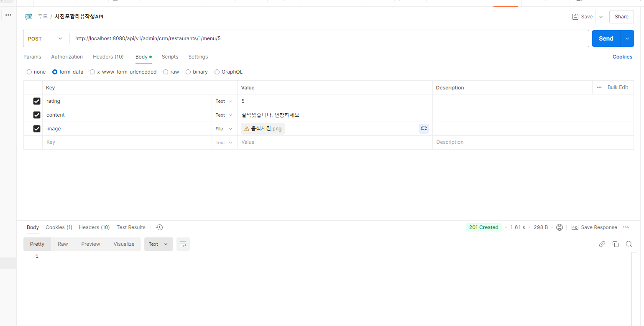644x326 pixels.
Task: Click the 201 Created status badge
Action: [484, 227]
